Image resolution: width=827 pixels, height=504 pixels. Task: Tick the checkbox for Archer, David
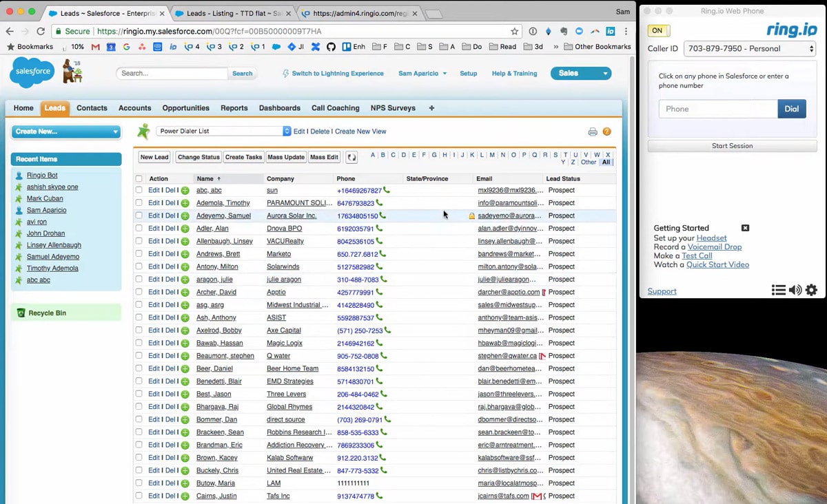(x=139, y=292)
